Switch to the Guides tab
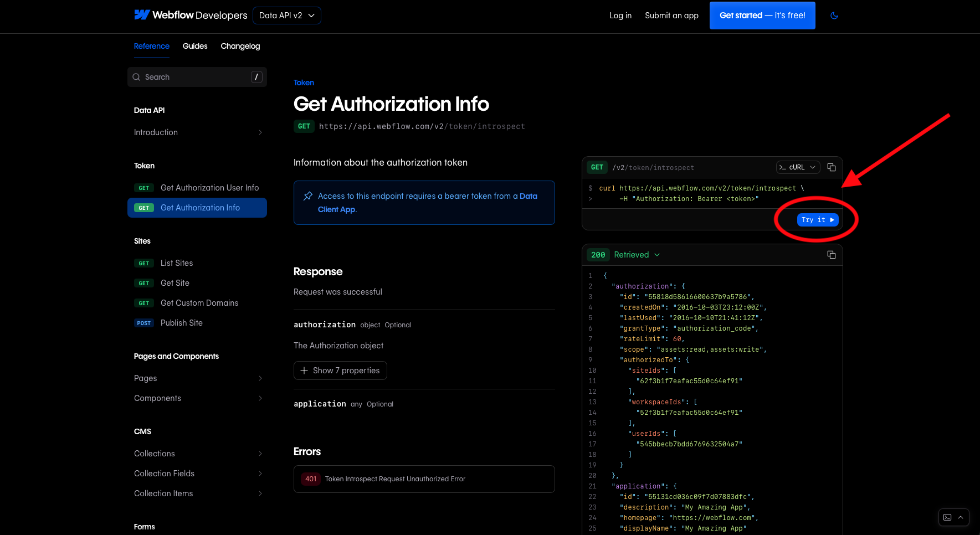 point(195,46)
